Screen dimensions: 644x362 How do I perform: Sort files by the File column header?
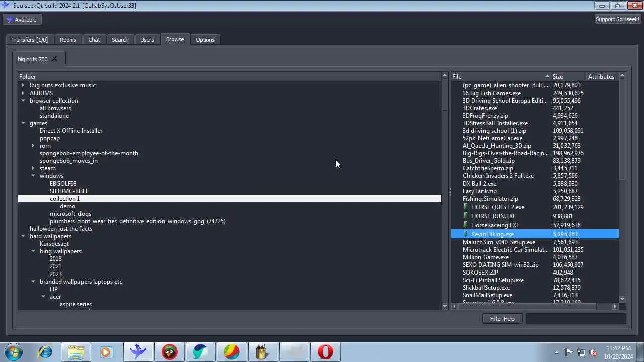[501, 77]
